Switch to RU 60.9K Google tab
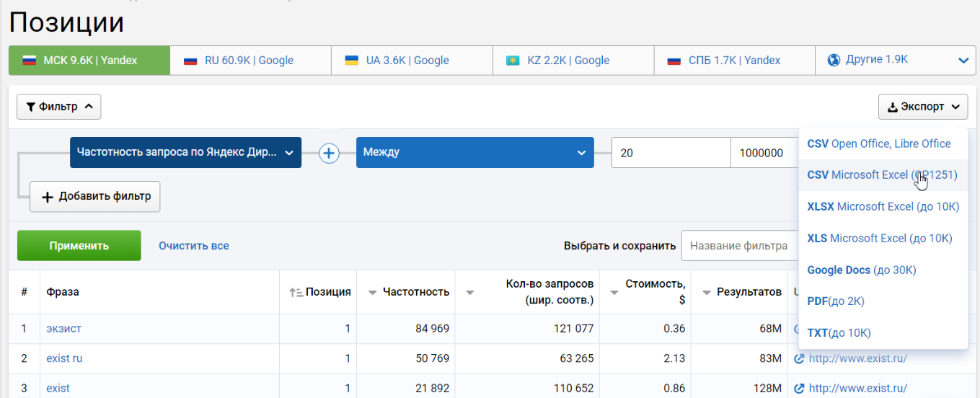980x398 pixels. 250,61
